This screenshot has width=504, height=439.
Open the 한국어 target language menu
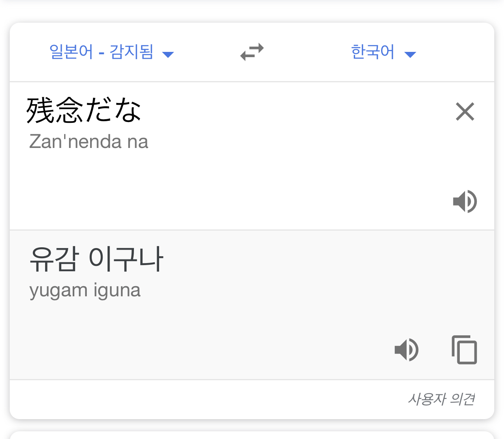point(383,52)
